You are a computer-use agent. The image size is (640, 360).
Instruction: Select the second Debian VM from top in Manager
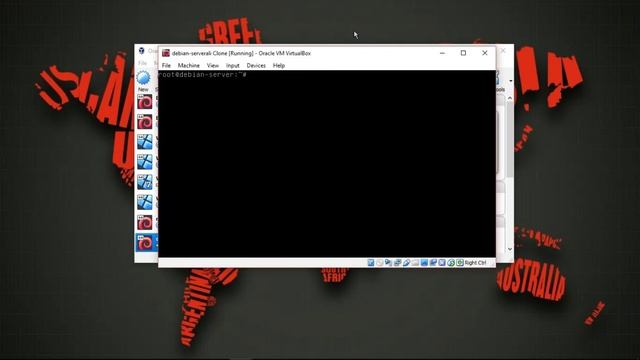(145, 122)
